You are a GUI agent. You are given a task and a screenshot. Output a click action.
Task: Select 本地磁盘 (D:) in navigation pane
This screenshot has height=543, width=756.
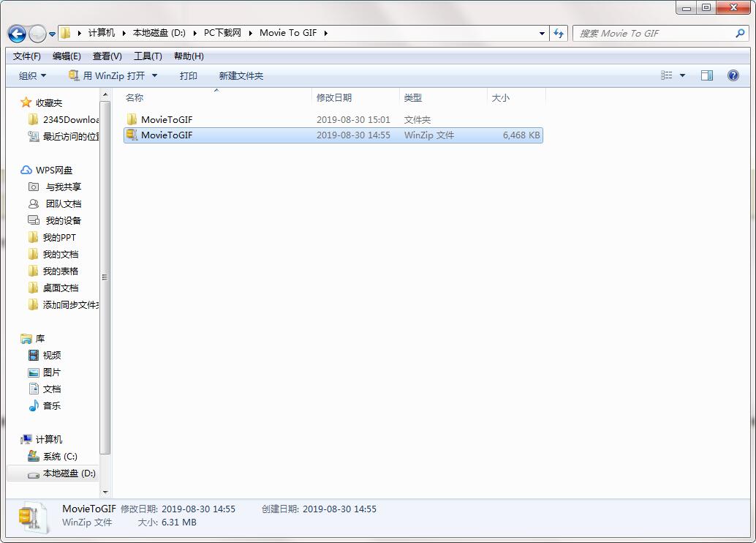coord(69,473)
